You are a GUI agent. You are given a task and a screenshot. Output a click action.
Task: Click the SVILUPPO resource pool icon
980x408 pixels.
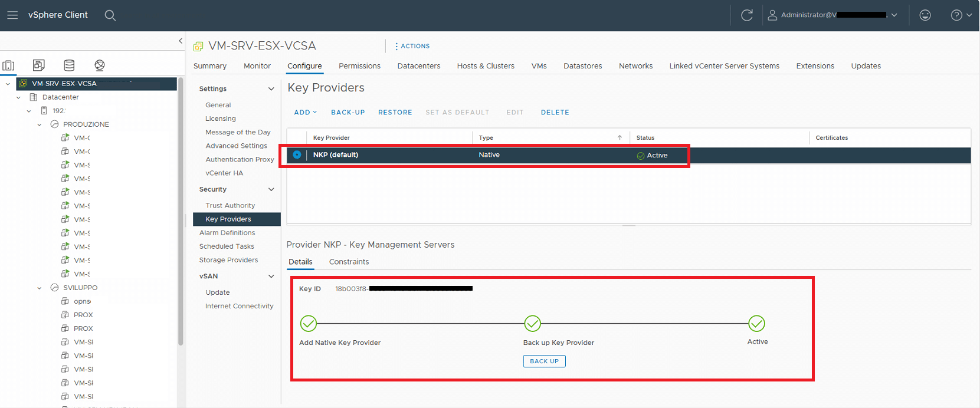(54, 288)
